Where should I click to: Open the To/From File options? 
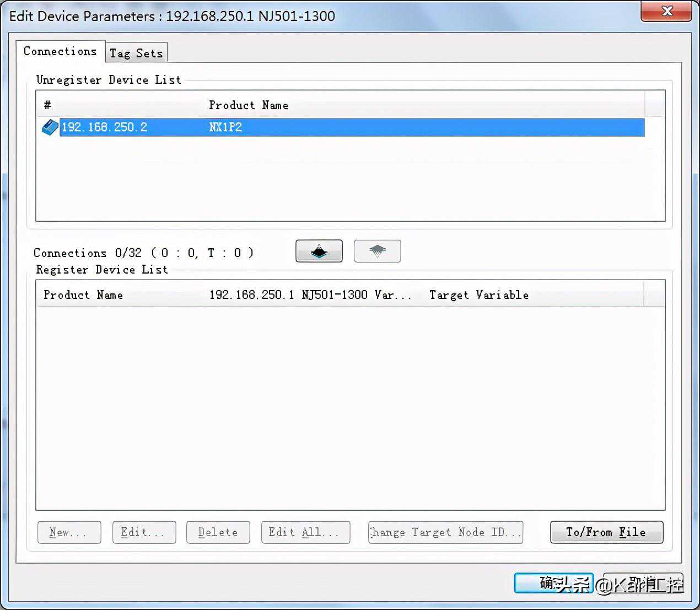tap(606, 532)
